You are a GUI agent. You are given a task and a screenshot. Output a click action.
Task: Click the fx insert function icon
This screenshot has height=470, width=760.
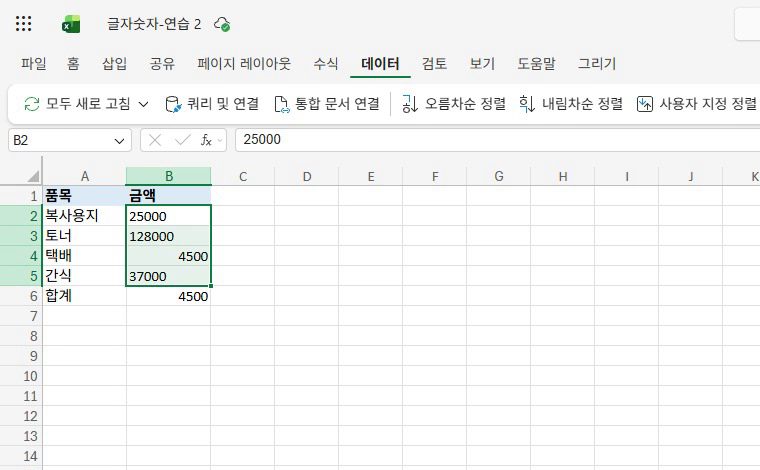coord(206,140)
